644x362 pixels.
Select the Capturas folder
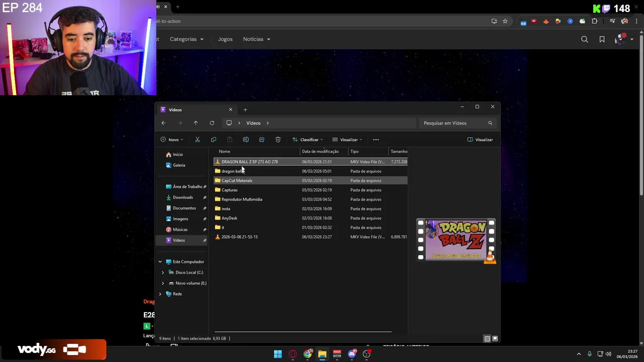click(310, 190)
